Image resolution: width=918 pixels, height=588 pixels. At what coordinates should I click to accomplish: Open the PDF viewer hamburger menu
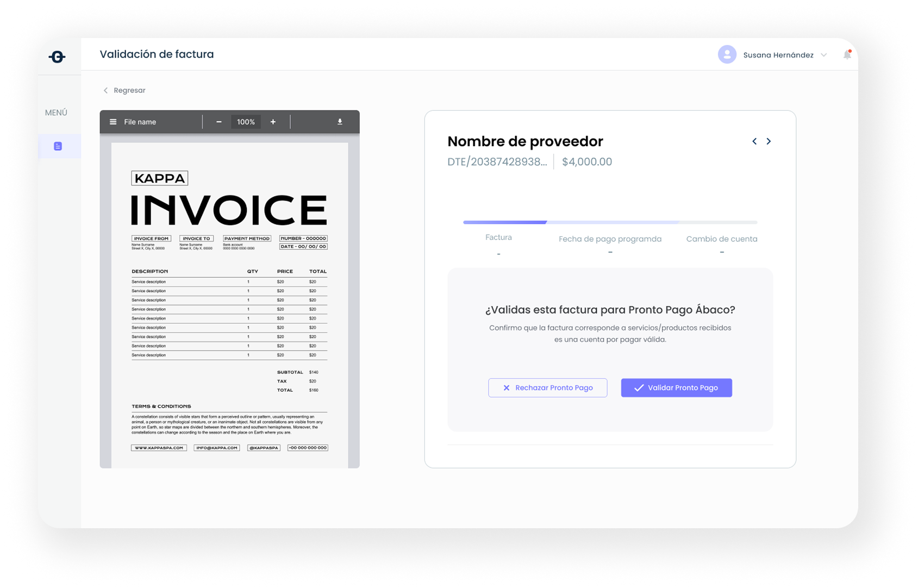coord(113,122)
